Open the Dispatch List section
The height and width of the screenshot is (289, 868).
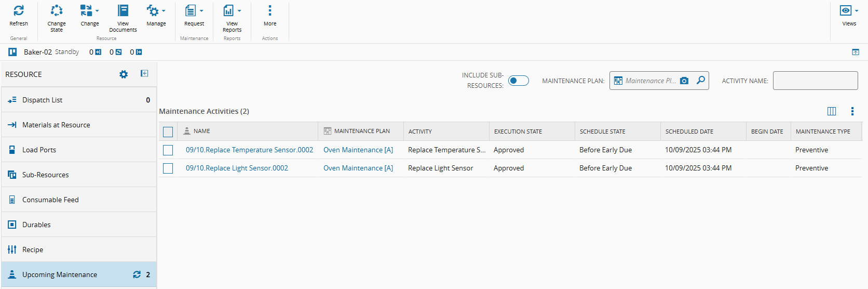[x=79, y=100]
